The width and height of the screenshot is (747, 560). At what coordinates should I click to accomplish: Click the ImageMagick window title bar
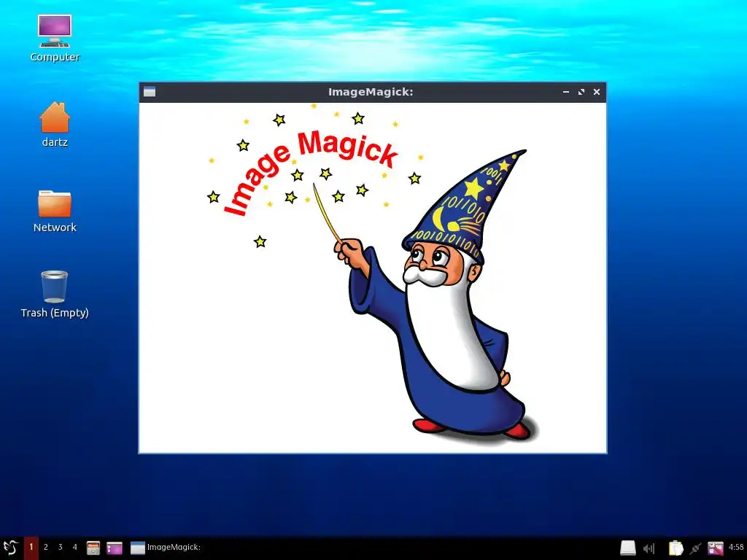pos(371,92)
